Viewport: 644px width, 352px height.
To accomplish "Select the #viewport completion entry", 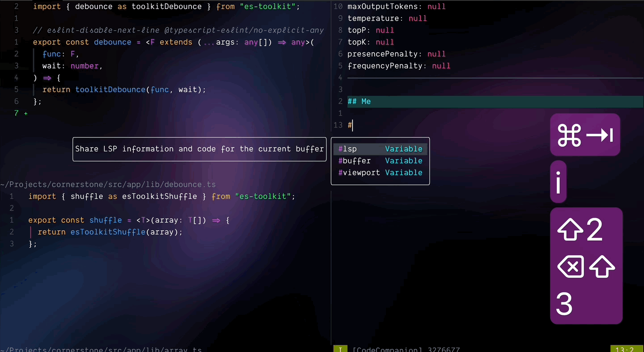I will (x=360, y=172).
